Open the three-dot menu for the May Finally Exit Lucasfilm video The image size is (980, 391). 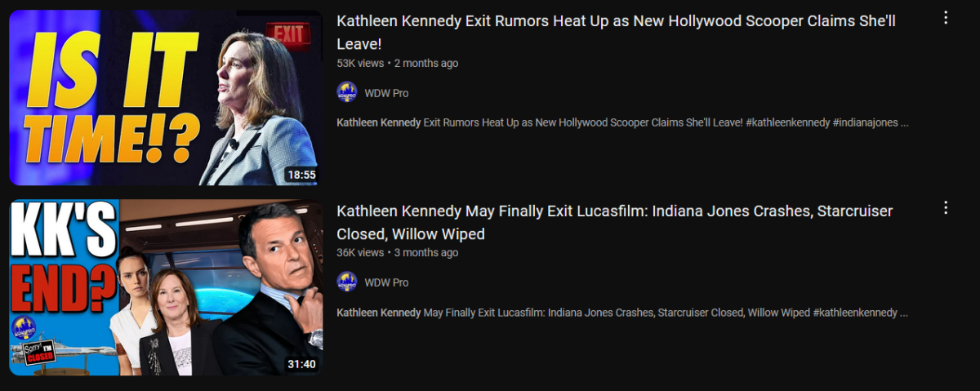(946, 207)
